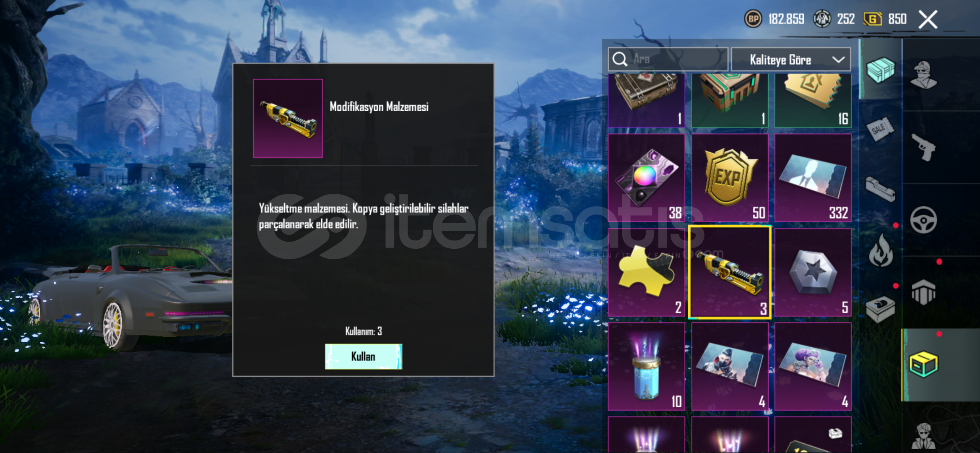Select the yellow box inventory tab
980x453 pixels.
coord(923,364)
